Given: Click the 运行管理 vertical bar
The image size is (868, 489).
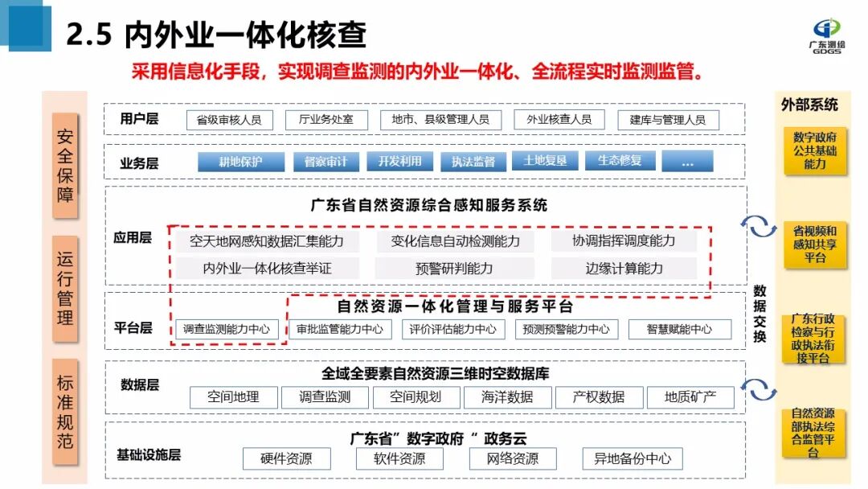Looking at the screenshot, I should [x=65, y=289].
